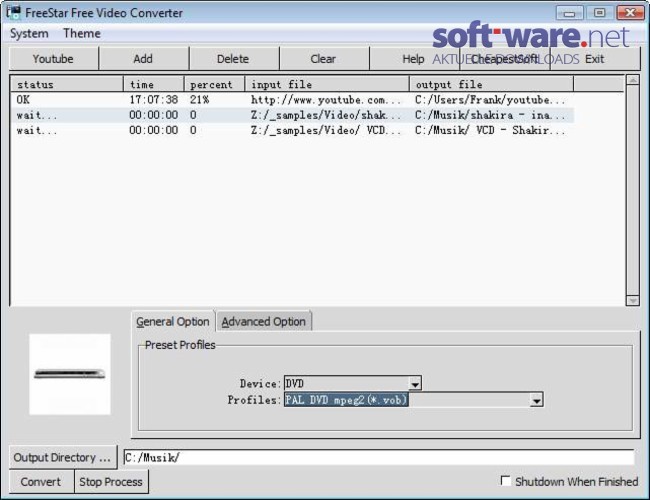Click the Clear button
Screen dimensions: 650x500
click(324, 59)
